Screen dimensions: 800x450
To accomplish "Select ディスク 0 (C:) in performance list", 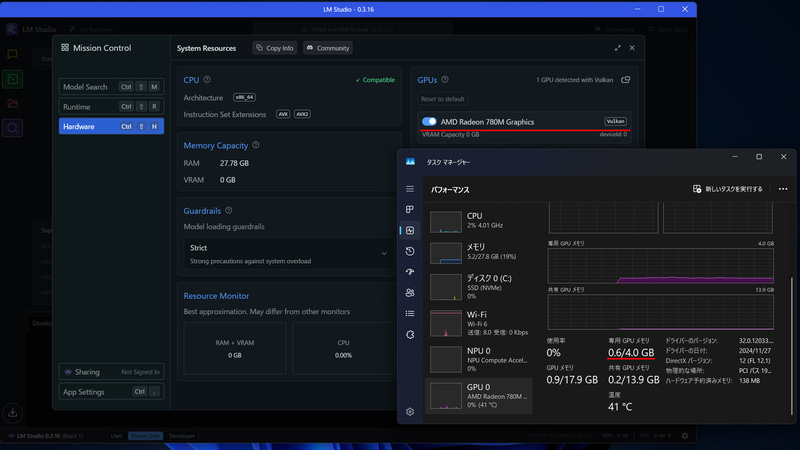I will click(x=479, y=287).
